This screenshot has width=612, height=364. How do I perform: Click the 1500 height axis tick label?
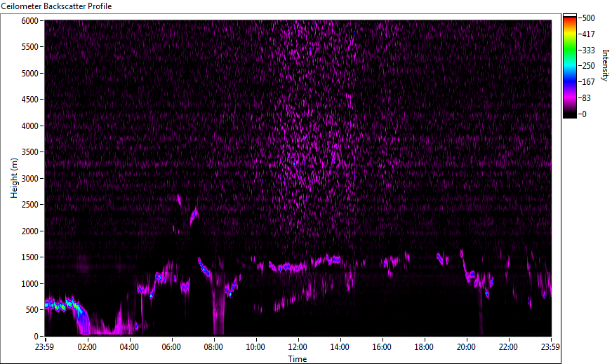click(29, 257)
